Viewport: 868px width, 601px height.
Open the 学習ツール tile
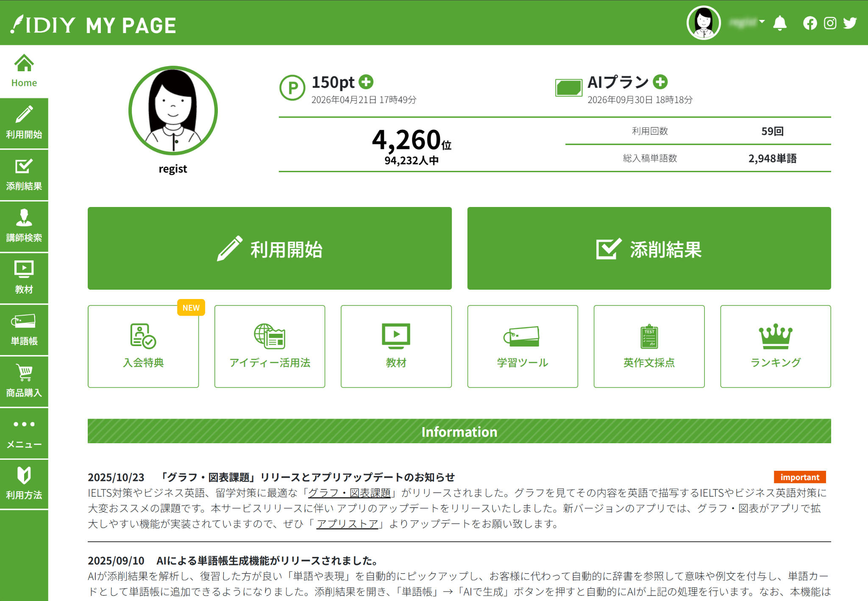pos(523,346)
